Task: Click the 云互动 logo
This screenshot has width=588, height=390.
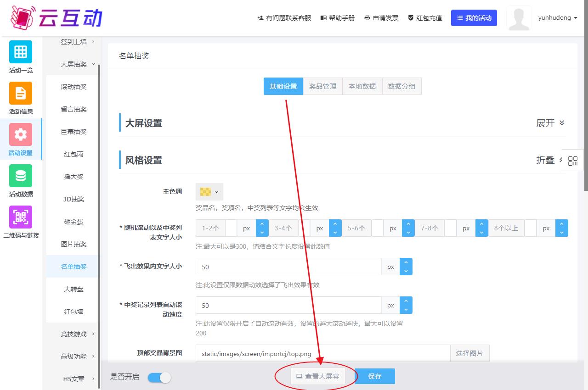Action: coord(56,17)
